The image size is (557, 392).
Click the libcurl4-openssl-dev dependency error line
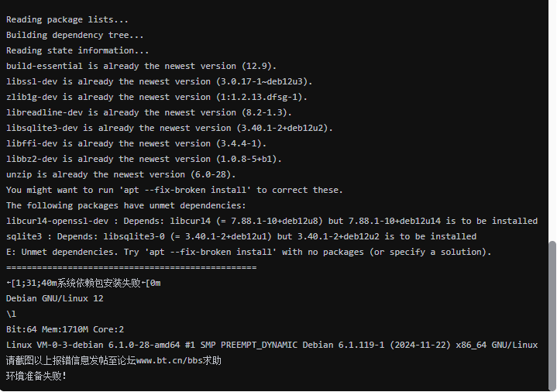[x=271, y=221]
